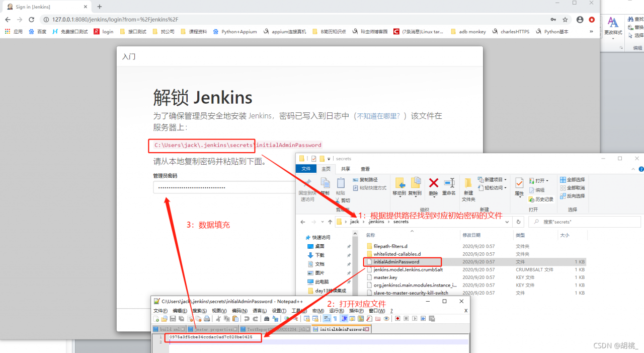
Task: Click the 搜索"secrets" search box
Action: [585, 222]
